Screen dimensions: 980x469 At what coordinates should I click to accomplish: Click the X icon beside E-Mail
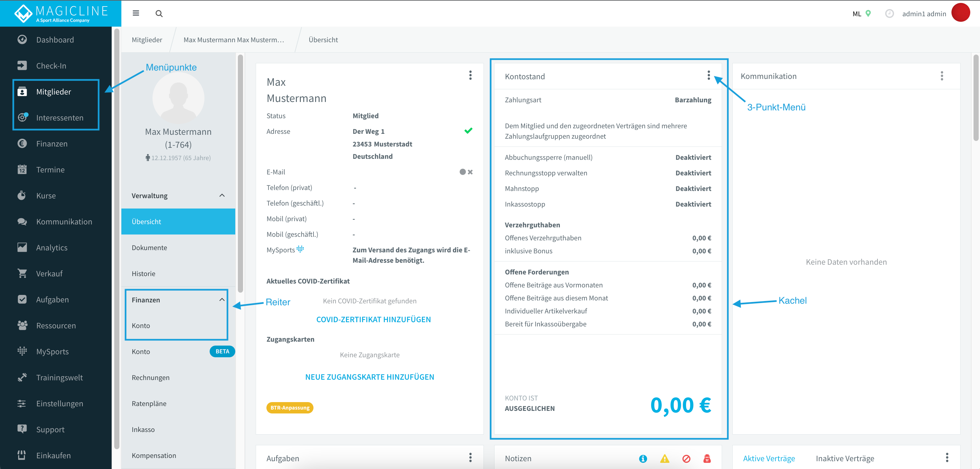pyautogui.click(x=470, y=172)
